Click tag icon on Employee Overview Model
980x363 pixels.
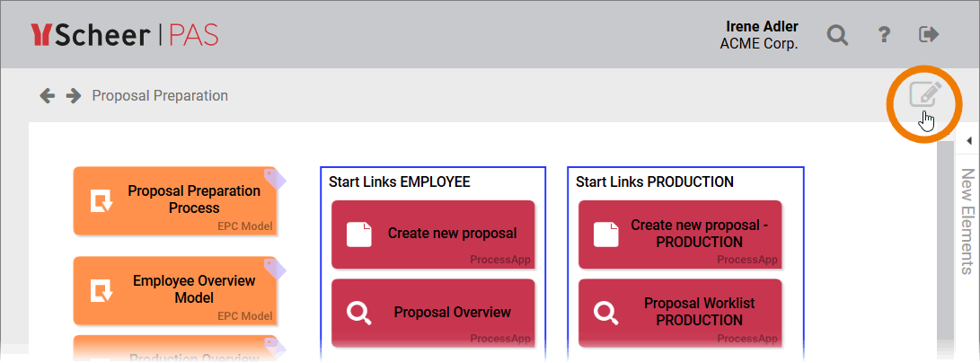pyautogui.click(x=275, y=267)
